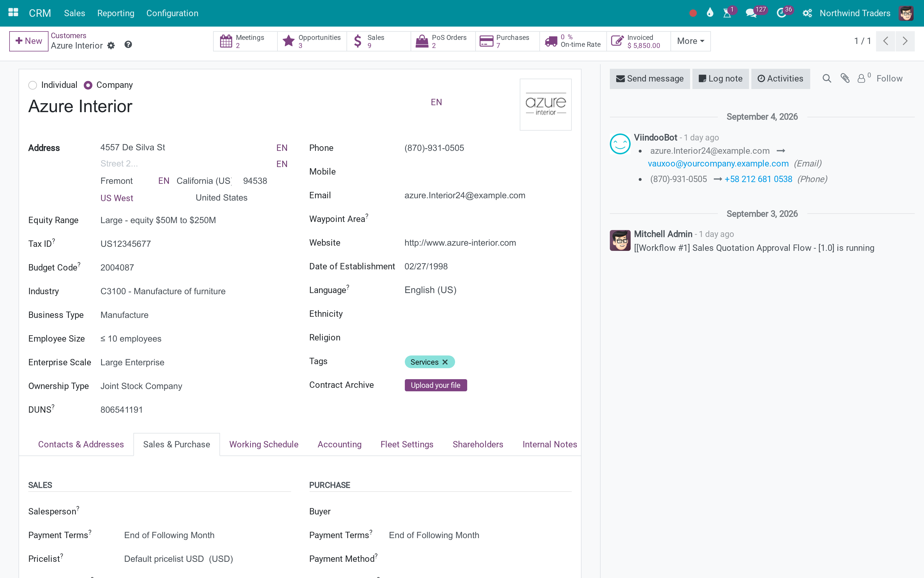Expand the More smart buttons dropdown
The image size is (924, 578).
[690, 41]
